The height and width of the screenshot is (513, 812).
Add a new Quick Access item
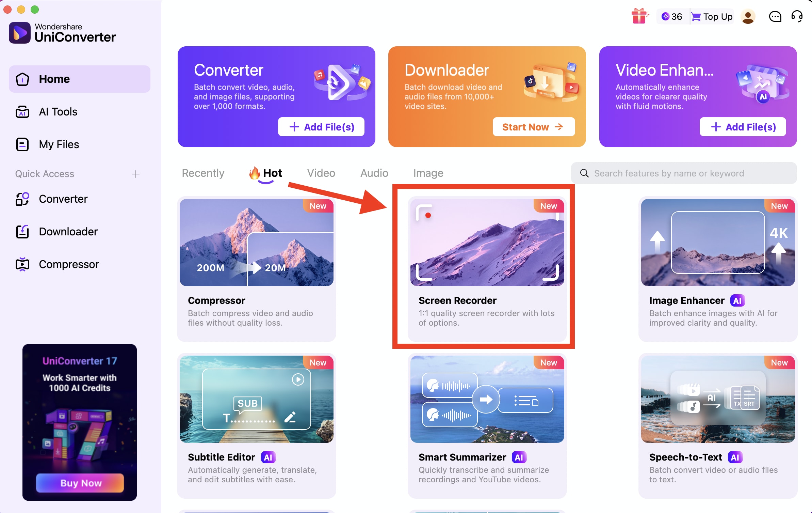coord(135,174)
